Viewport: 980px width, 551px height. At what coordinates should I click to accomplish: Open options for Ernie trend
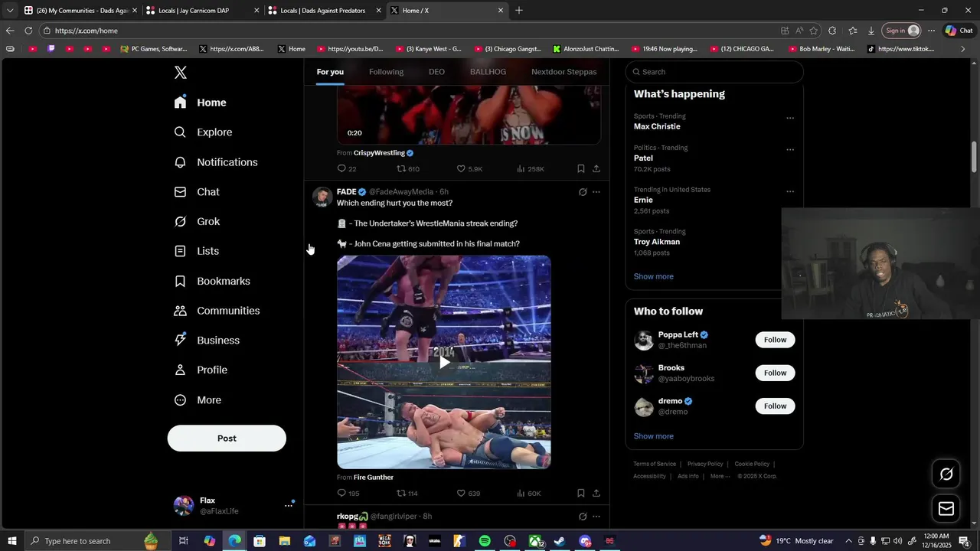(790, 192)
